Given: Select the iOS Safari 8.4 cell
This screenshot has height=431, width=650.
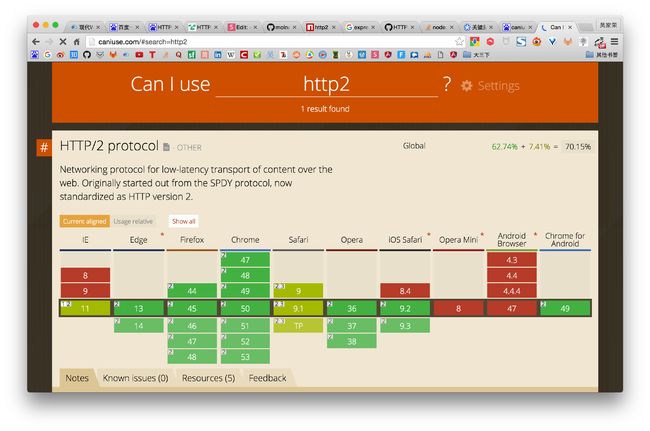Looking at the screenshot, I should click(x=405, y=291).
